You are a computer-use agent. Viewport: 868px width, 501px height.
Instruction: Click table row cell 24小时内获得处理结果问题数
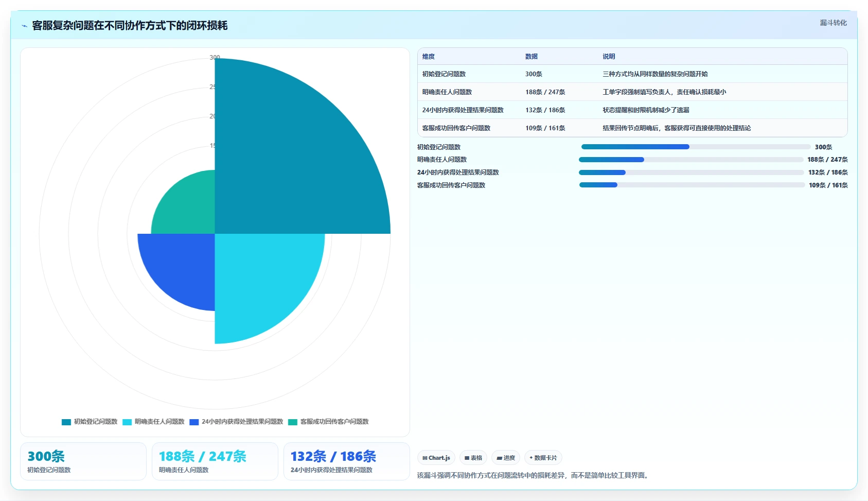click(x=463, y=110)
